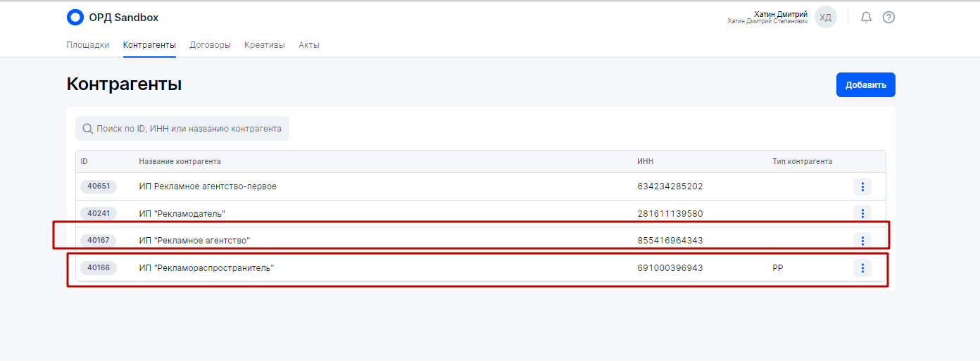Click the ХД user avatar
Screen dimensions: 980x361
click(825, 18)
